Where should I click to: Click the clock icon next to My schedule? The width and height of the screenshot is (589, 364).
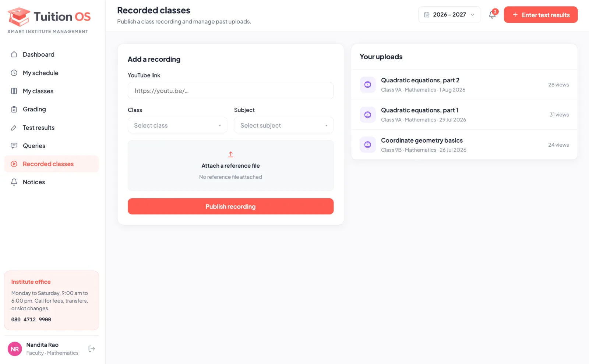(14, 73)
